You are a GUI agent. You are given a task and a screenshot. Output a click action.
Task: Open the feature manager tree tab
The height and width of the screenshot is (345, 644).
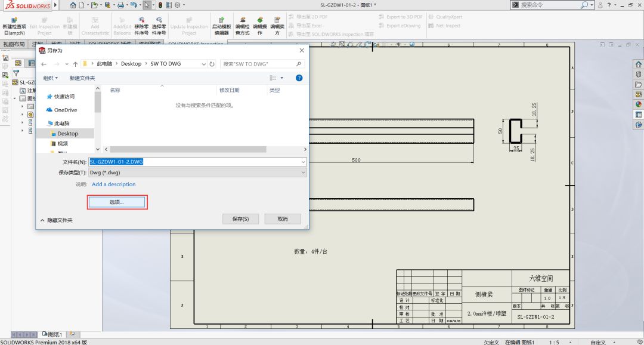click(x=18, y=63)
